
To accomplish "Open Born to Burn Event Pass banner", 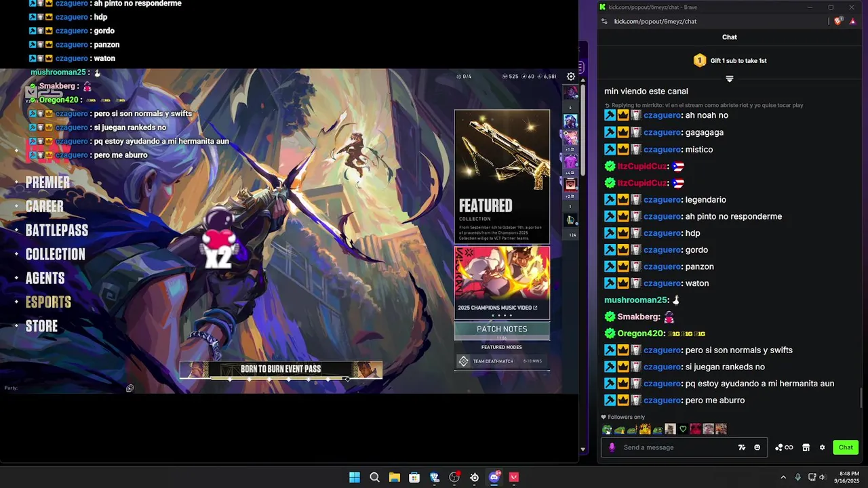I will click(281, 369).
